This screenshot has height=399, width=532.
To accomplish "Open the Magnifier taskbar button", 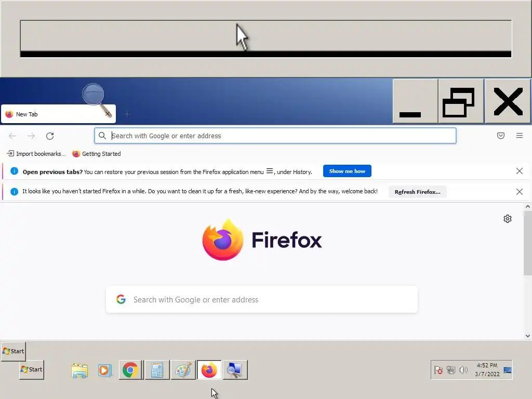I will [x=235, y=370].
